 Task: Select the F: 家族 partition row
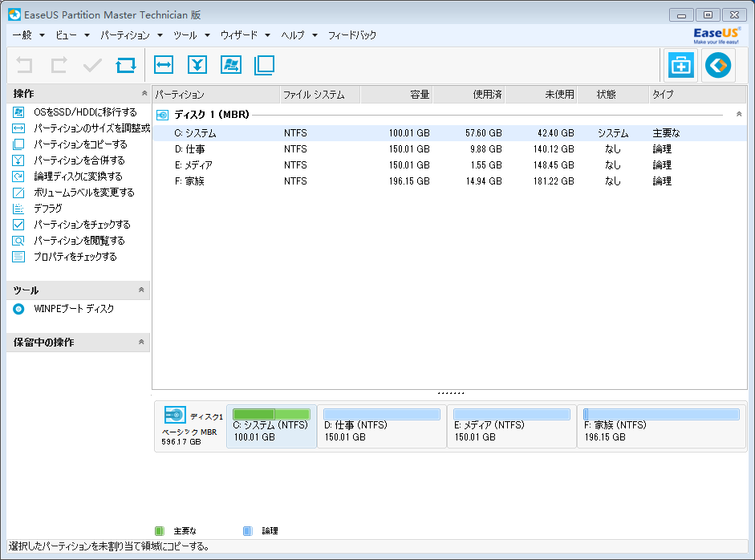450,181
